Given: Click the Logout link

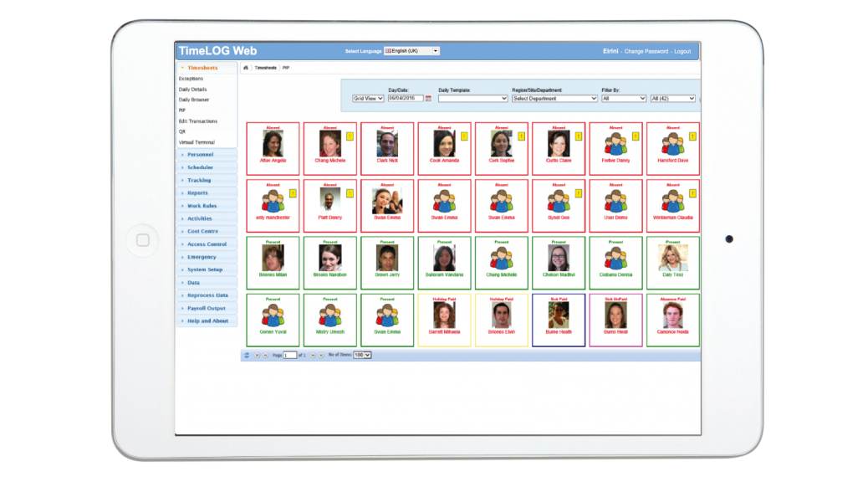Looking at the screenshot, I should [x=683, y=51].
